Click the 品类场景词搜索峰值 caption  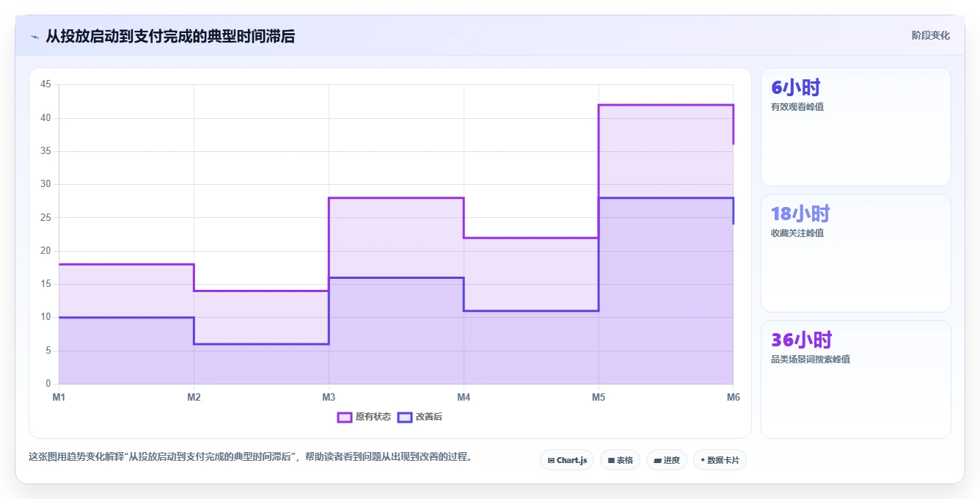pos(811,360)
